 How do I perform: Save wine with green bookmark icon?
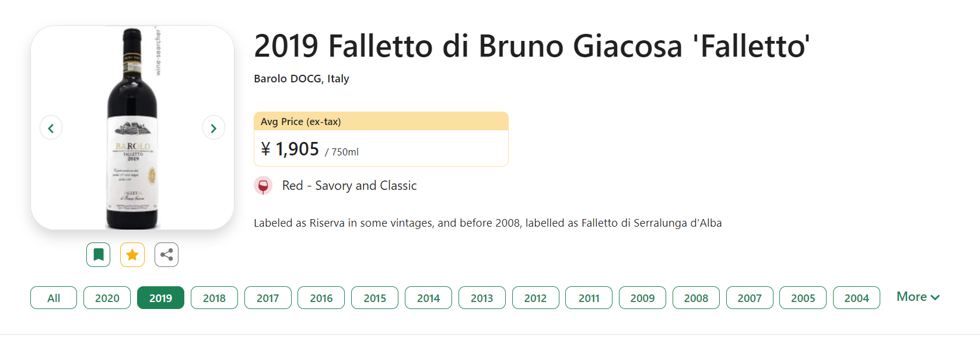(x=99, y=255)
